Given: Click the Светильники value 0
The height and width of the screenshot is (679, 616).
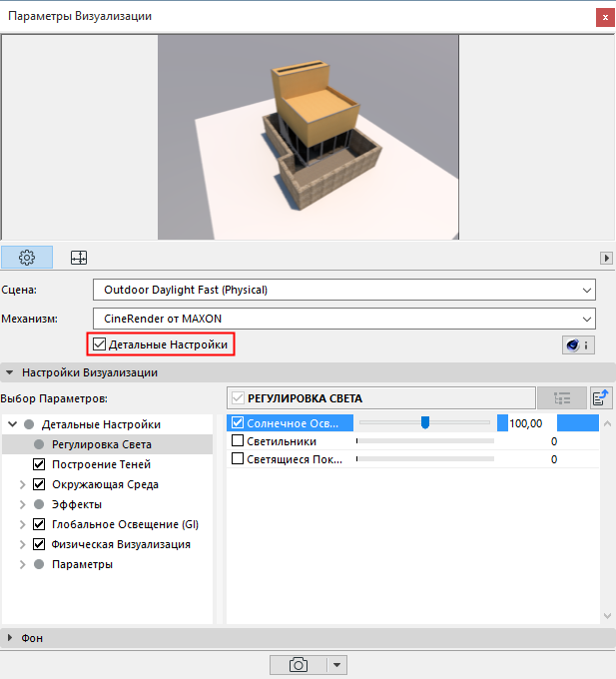Looking at the screenshot, I should pyautogui.click(x=554, y=441).
